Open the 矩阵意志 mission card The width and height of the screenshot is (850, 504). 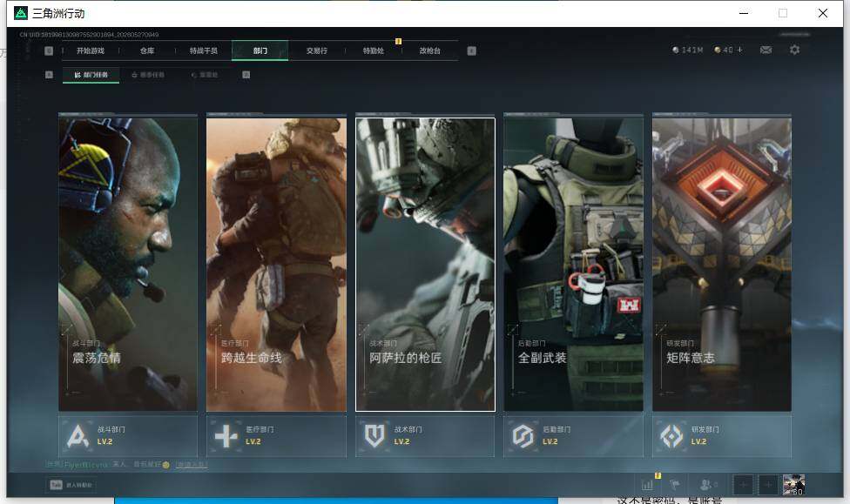722,264
